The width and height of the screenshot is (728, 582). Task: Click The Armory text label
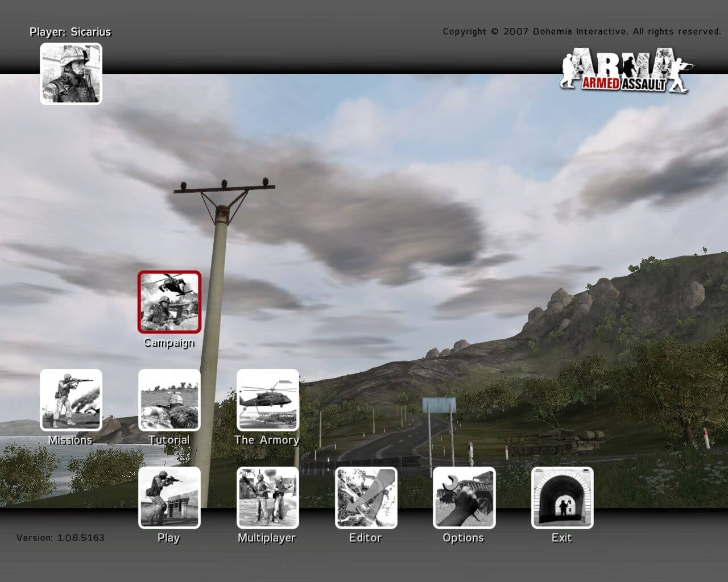click(267, 440)
